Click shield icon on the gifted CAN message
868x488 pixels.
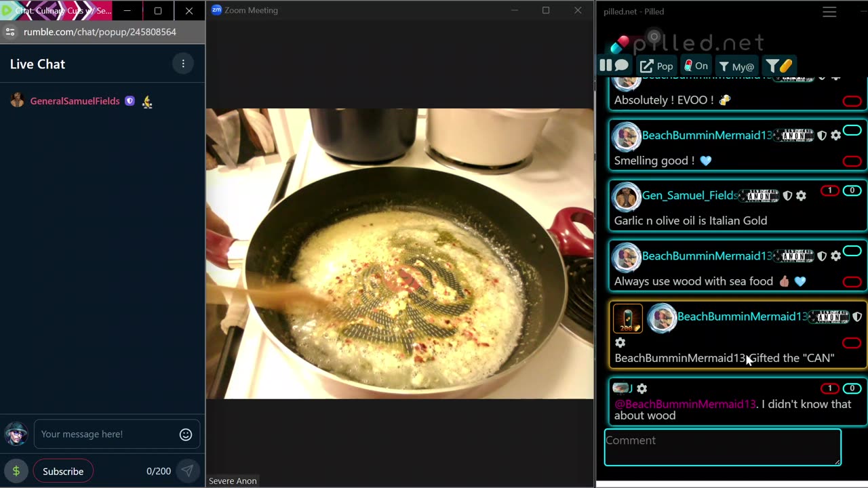[857, 317]
